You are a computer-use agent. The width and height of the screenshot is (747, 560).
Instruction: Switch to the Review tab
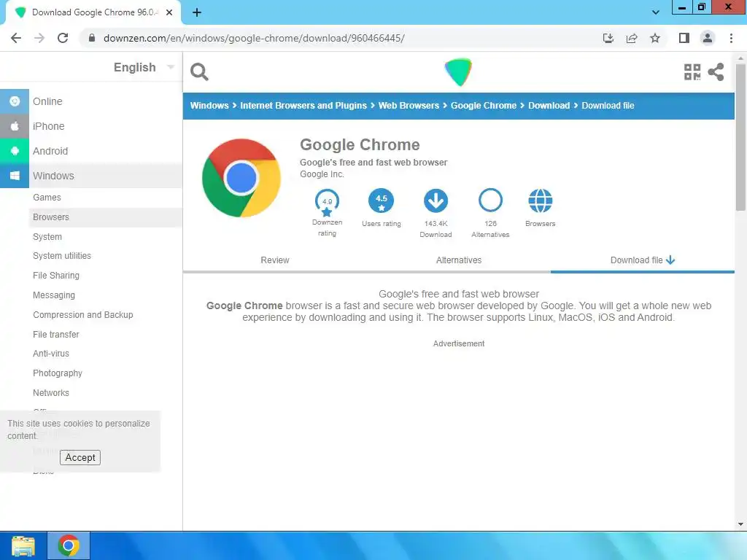(x=275, y=260)
